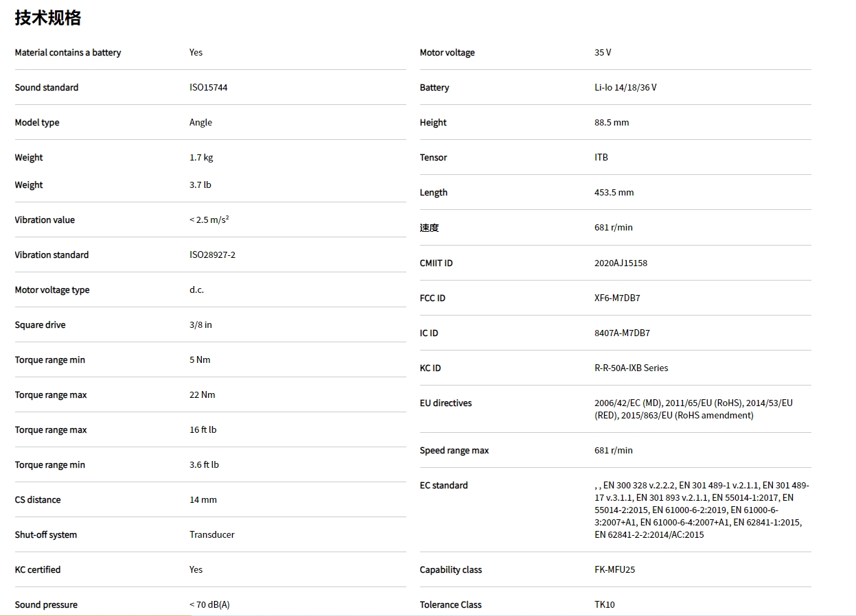Click the Tensor value ITB
Viewport: 856px width, 616px height.
point(601,157)
